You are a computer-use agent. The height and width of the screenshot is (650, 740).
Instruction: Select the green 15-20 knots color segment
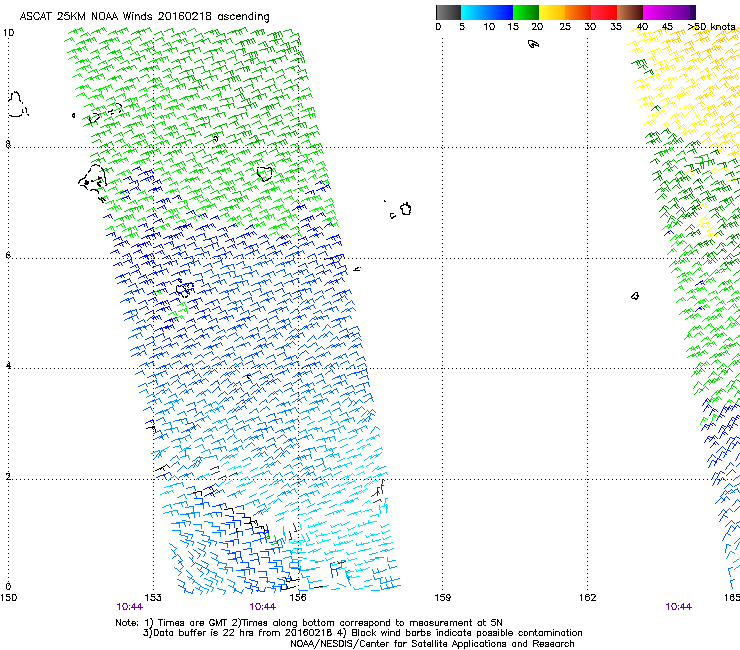[x=526, y=12]
